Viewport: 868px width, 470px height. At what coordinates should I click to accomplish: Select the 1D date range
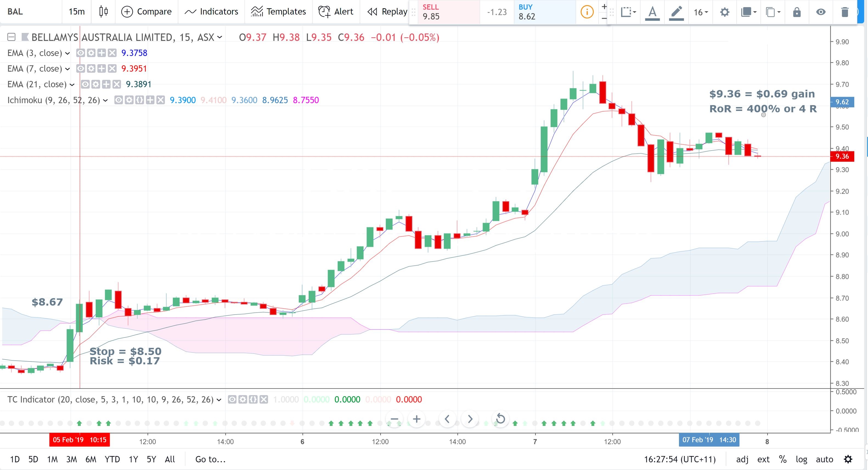pos(15,460)
